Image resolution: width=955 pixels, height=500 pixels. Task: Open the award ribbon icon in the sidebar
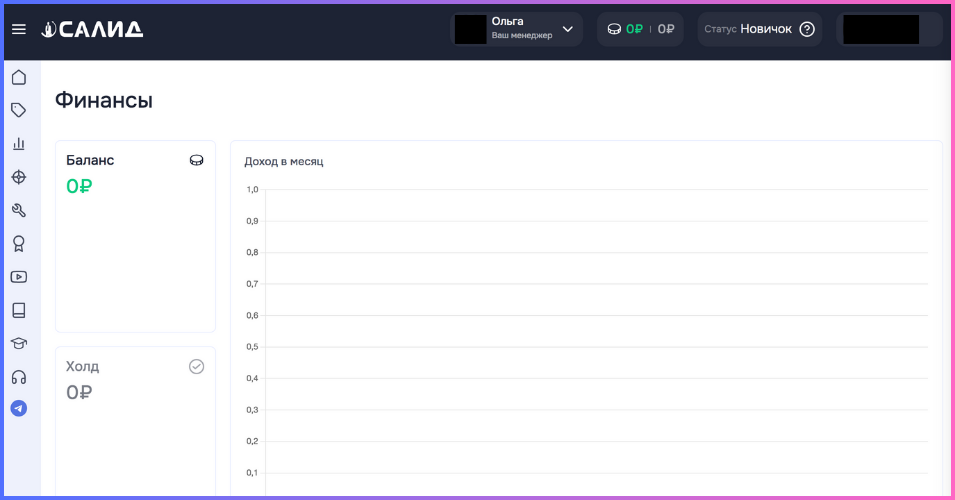coord(19,244)
